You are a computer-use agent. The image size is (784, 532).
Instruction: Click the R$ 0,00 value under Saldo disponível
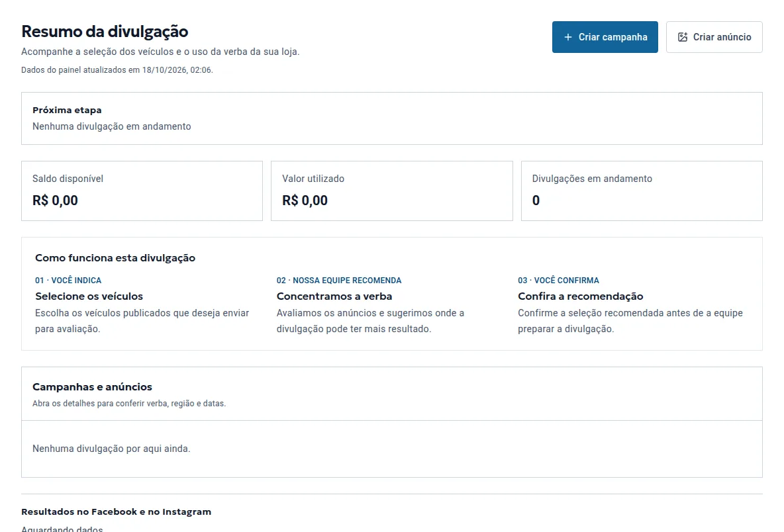click(55, 200)
